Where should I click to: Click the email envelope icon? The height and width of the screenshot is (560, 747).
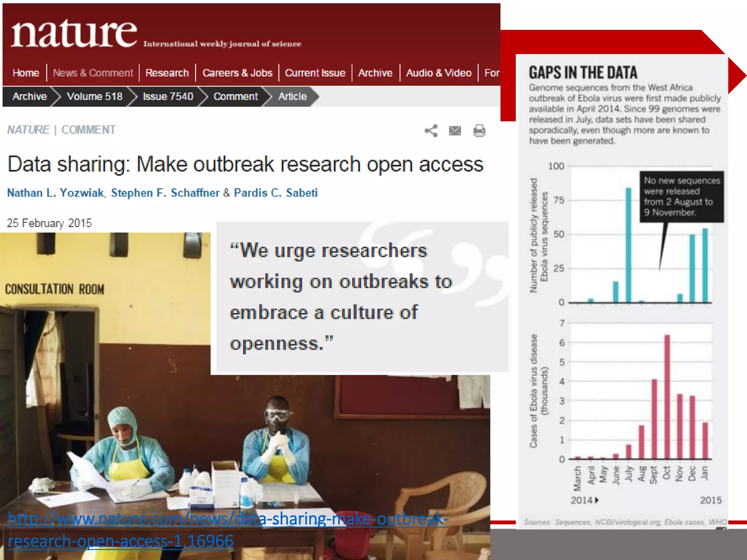[455, 131]
